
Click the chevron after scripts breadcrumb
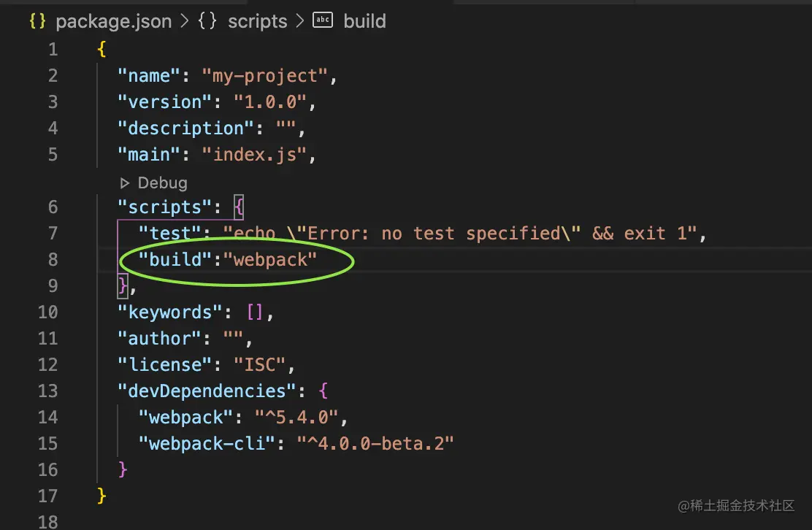(x=299, y=21)
